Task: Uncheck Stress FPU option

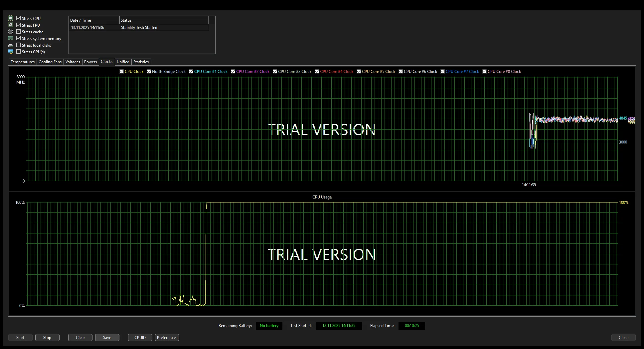Action: (x=19, y=25)
